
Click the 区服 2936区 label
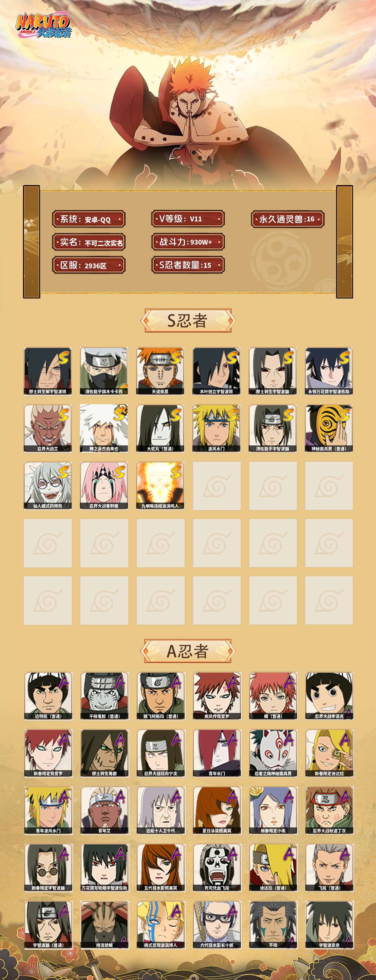pos(89,265)
